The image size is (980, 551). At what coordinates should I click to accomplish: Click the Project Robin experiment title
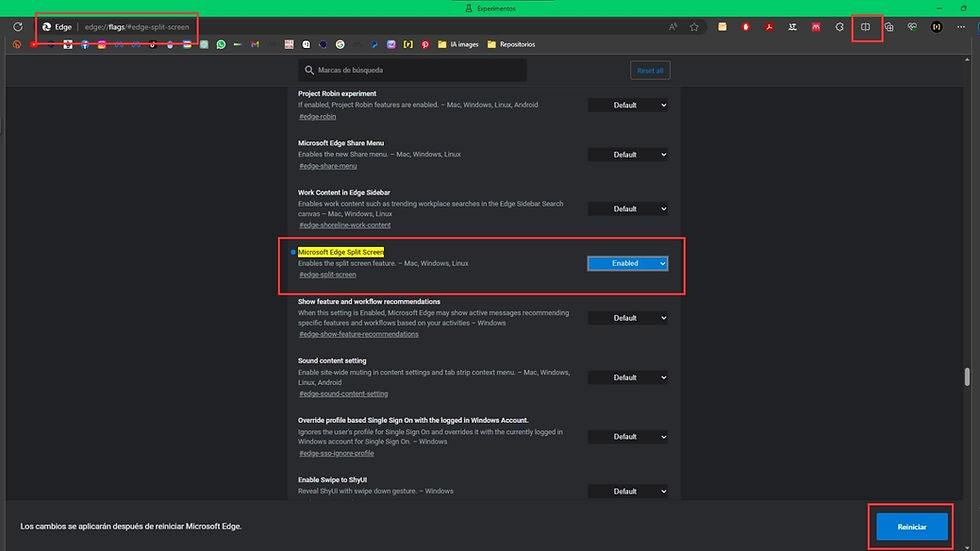click(x=337, y=94)
